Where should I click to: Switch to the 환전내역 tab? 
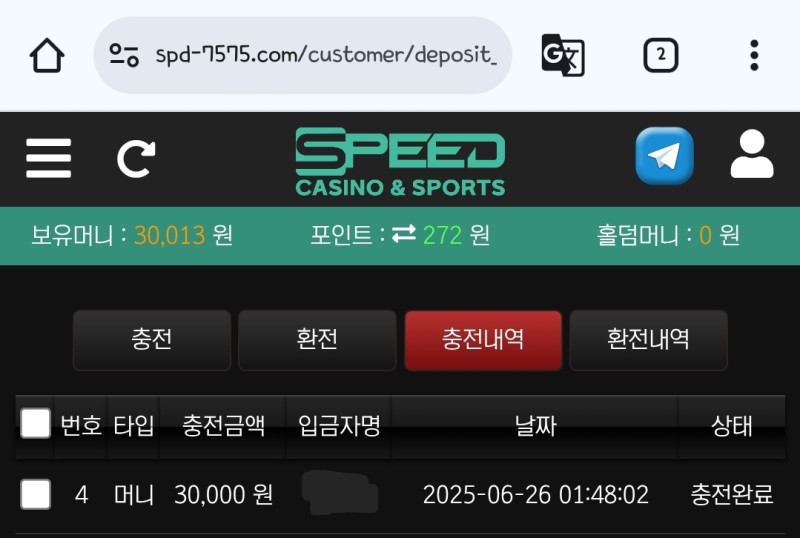tap(648, 340)
